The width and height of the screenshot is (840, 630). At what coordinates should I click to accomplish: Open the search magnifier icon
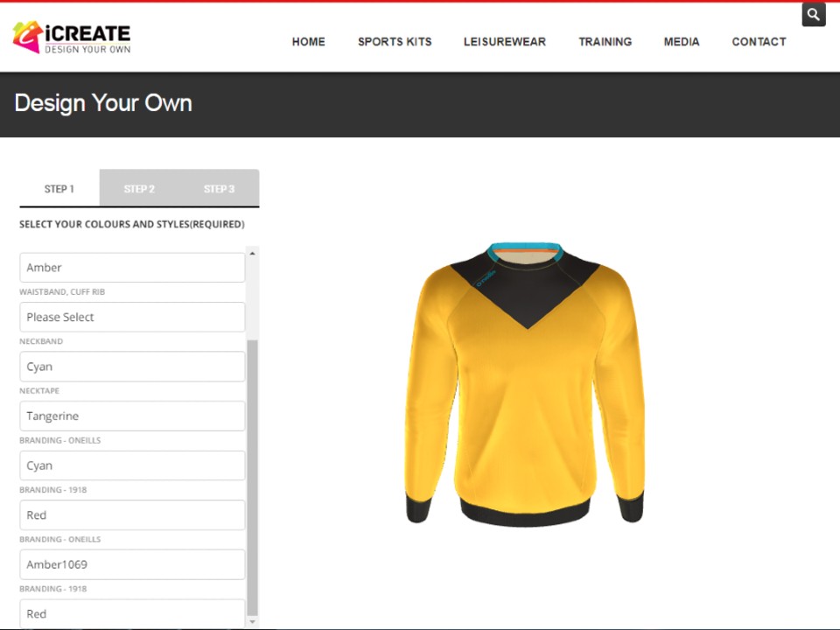click(813, 14)
